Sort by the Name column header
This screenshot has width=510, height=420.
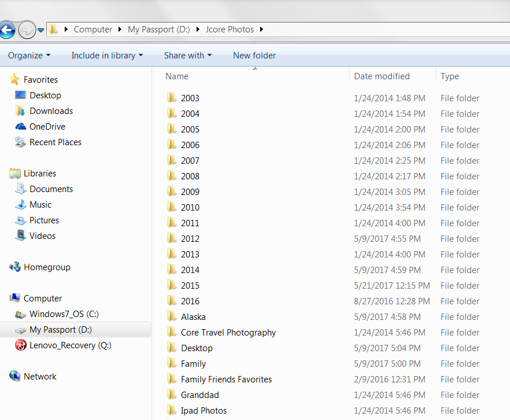point(177,76)
